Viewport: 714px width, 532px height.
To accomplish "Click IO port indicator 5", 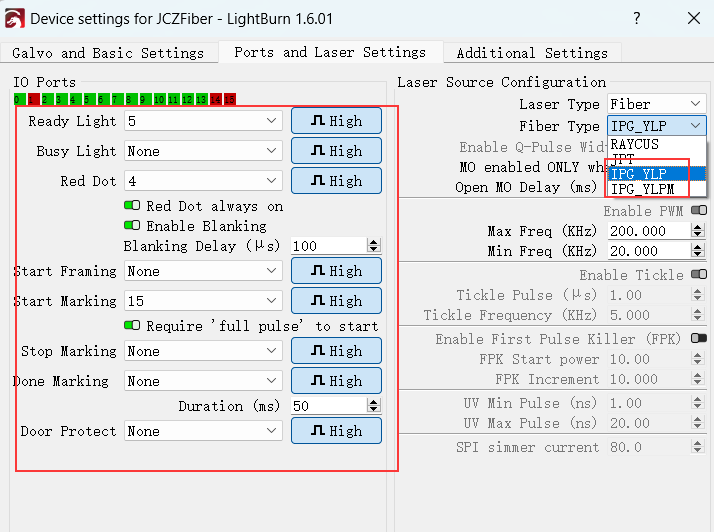I will (89, 99).
